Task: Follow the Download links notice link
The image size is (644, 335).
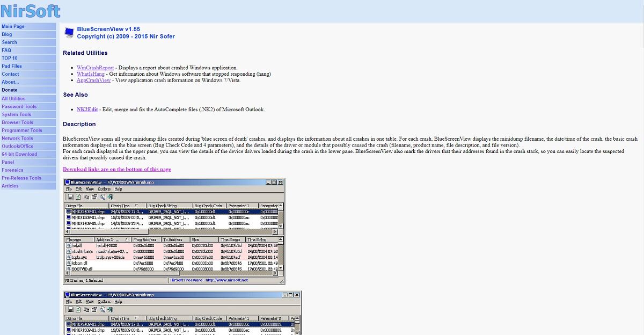Action: 117,169
